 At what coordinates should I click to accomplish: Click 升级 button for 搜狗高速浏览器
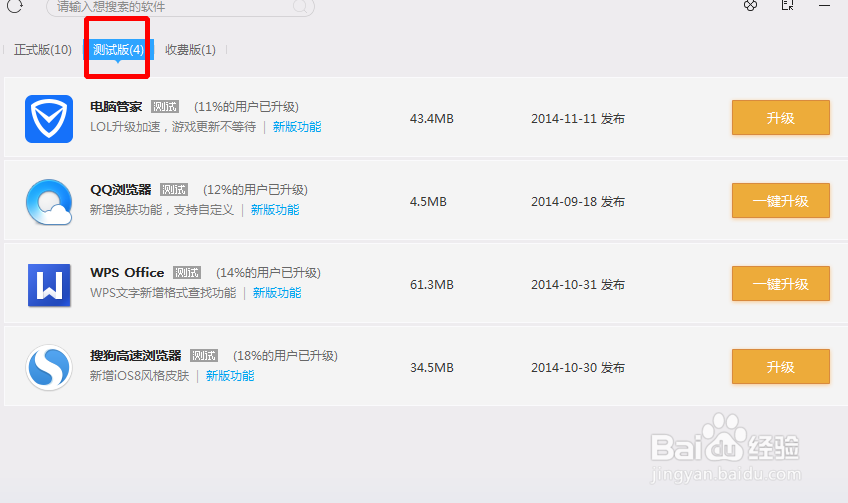coord(780,367)
